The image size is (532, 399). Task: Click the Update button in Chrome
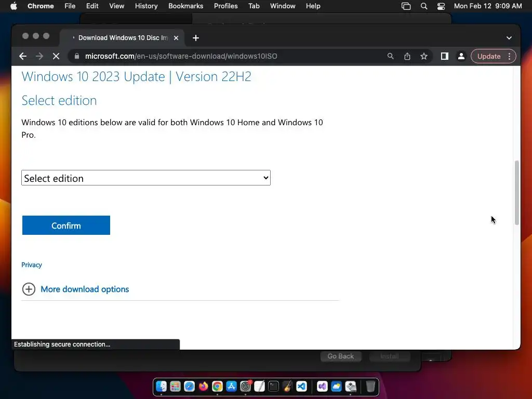click(489, 56)
